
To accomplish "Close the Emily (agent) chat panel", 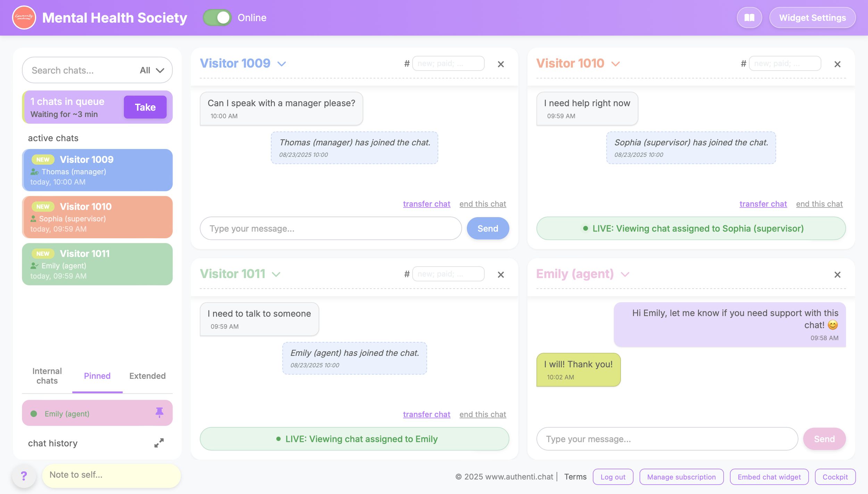I will click(837, 275).
